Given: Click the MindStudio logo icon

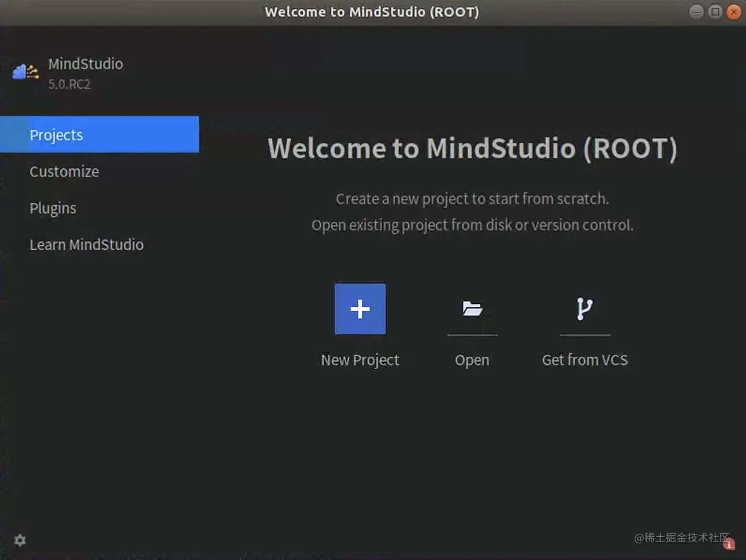Looking at the screenshot, I should click(x=26, y=72).
